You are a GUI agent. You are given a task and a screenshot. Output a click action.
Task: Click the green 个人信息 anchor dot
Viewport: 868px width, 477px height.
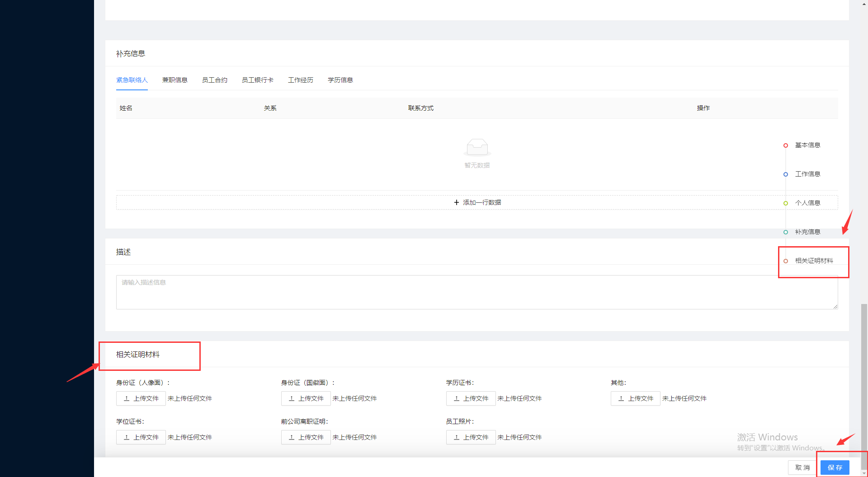point(786,203)
